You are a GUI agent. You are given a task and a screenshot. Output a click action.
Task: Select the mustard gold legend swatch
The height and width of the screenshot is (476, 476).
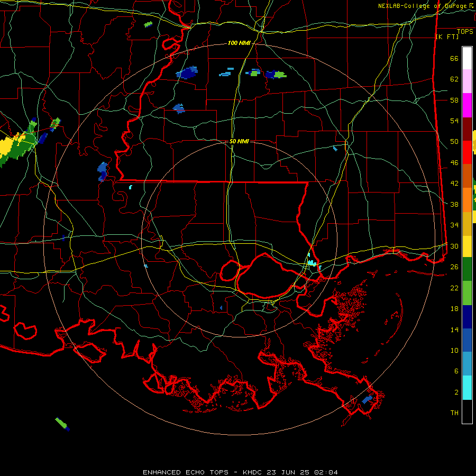point(467,224)
